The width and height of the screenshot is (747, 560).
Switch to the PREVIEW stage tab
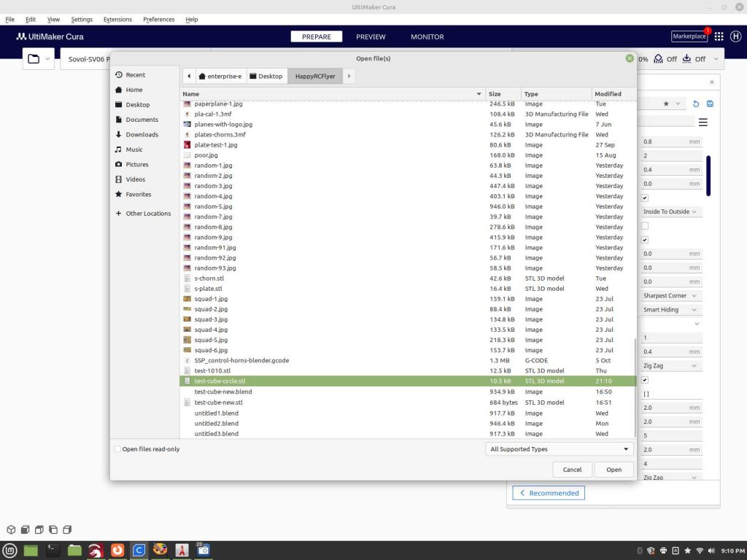click(371, 36)
